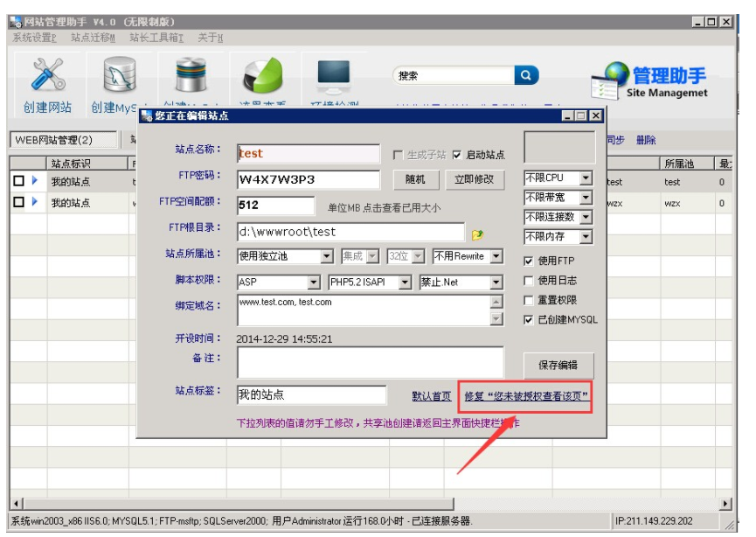Open the 不限CPU dropdown

click(x=586, y=178)
